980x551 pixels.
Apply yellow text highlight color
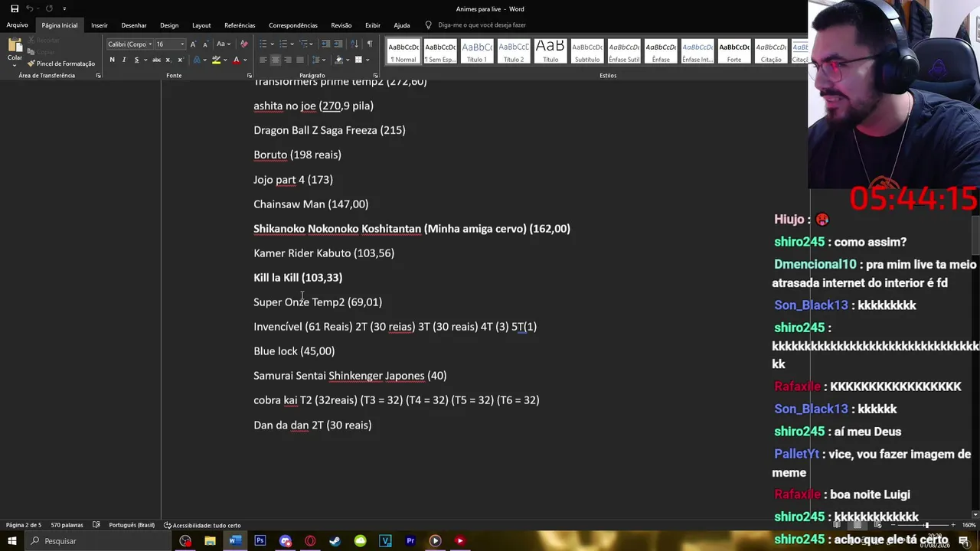(216, 60)
